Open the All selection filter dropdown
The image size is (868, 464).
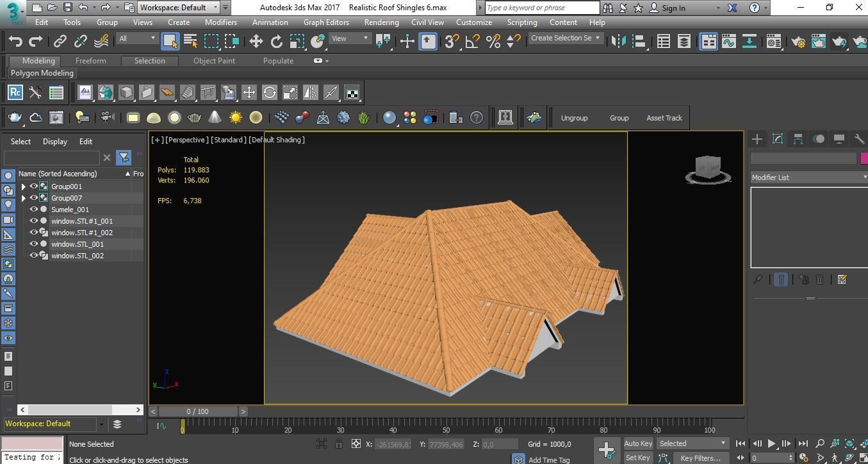[137, 38]
